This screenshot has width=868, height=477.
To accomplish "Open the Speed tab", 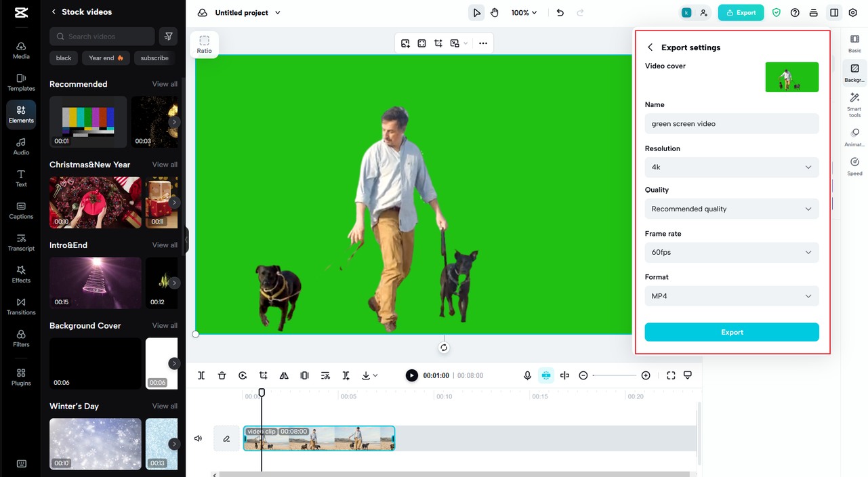I will coord(854,167).
